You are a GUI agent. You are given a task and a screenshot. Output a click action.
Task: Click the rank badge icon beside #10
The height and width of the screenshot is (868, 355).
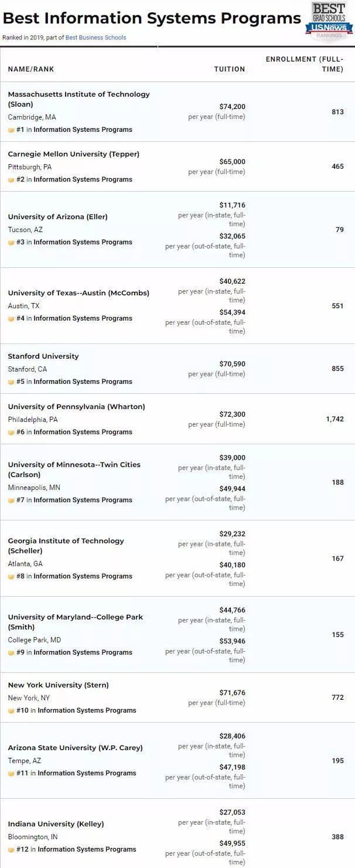pos(11,711)
